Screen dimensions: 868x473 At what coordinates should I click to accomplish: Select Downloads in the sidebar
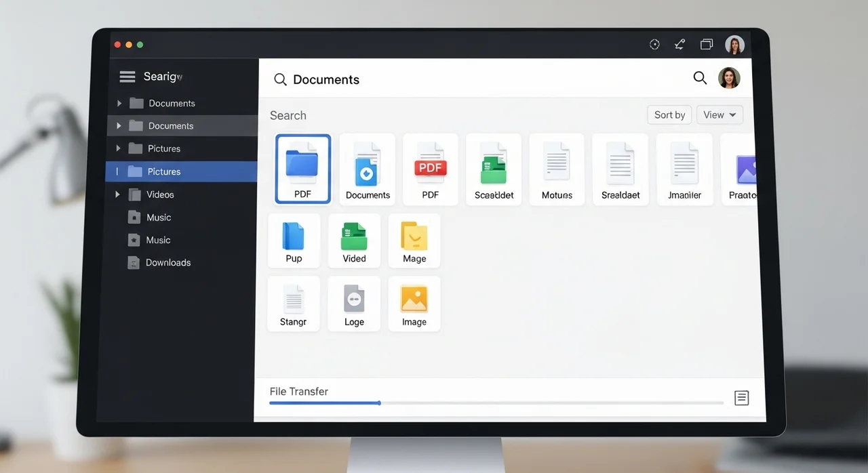pos(168,263)
